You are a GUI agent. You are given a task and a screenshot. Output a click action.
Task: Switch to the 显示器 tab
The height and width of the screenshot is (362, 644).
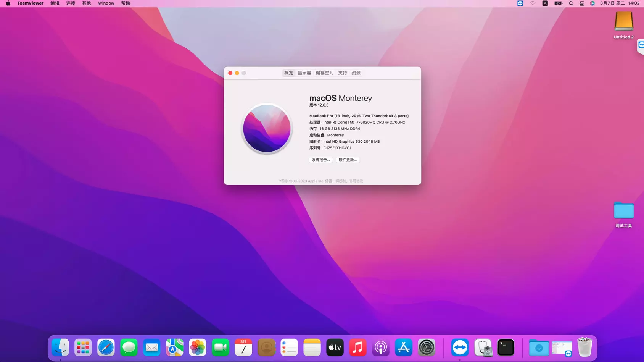coord(304,73)
